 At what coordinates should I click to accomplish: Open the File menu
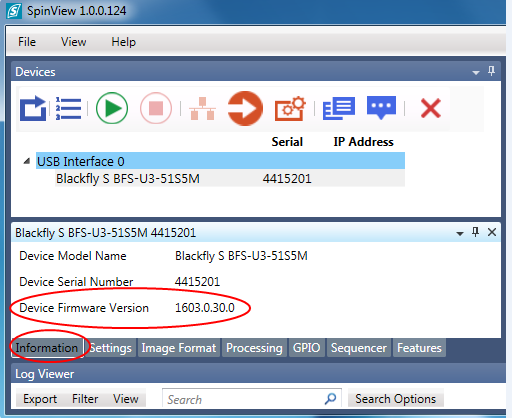coord(27,42)
